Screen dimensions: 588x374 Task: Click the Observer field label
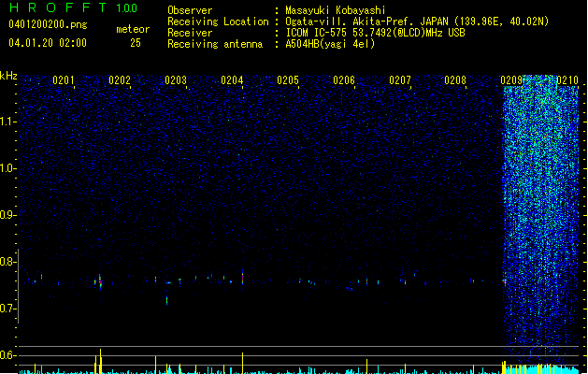click(190, 10)
